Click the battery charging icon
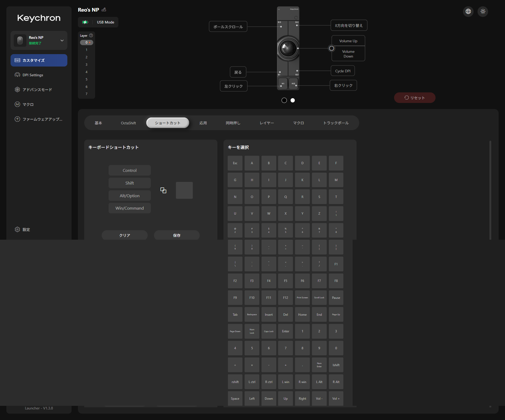The width and height of the screenshot is (505, 420). [x=85, y=22]
